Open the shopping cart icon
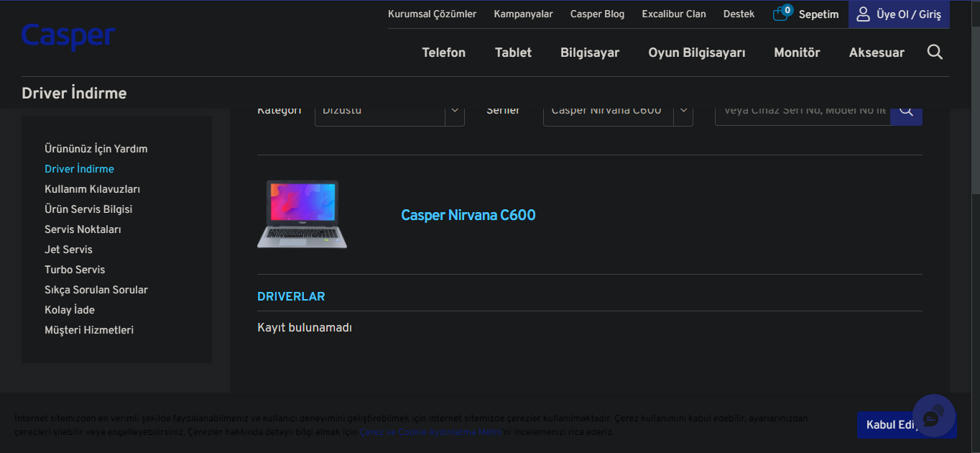Screen dimensions: 980x453 (782, 13)
